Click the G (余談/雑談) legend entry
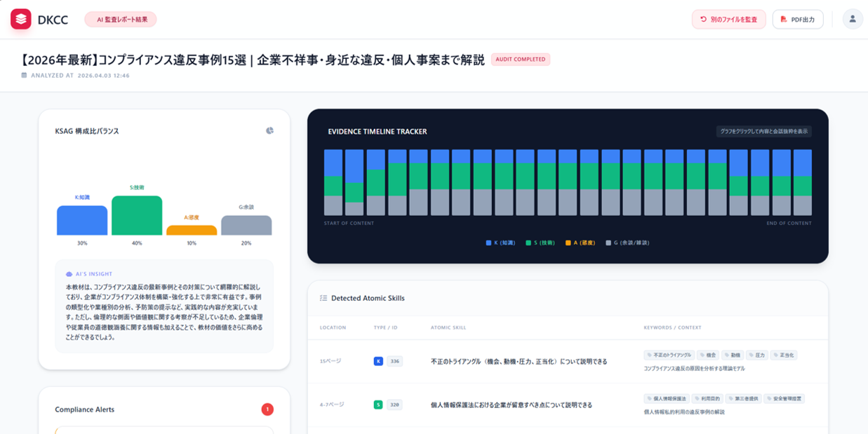 click(x=627, y=243)
